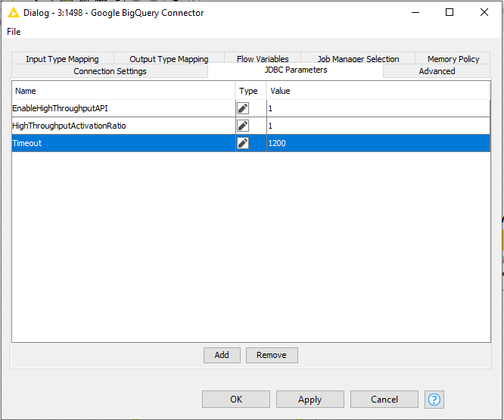
Task: Confirm the dialog with OK
Action: pos(236,400)
